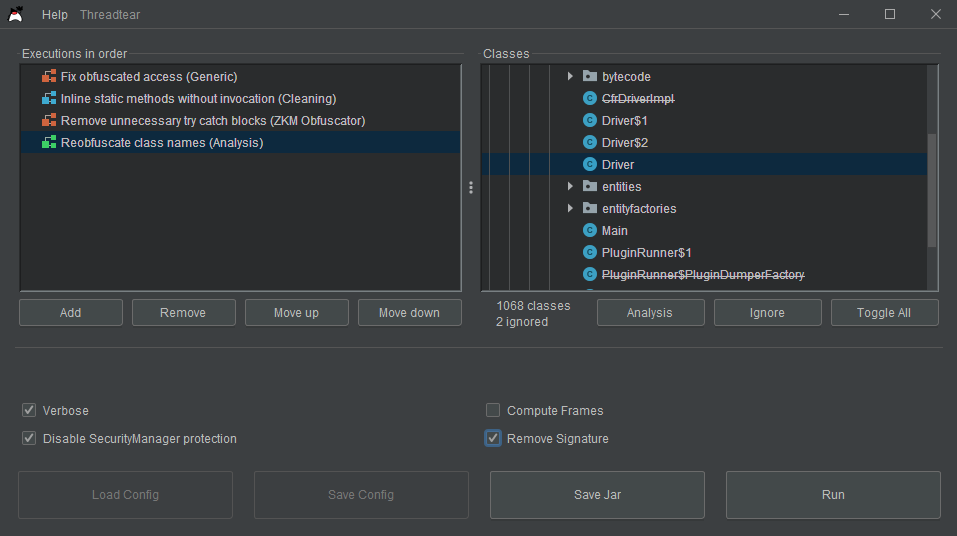Select the entities package label

pos(621,186)
